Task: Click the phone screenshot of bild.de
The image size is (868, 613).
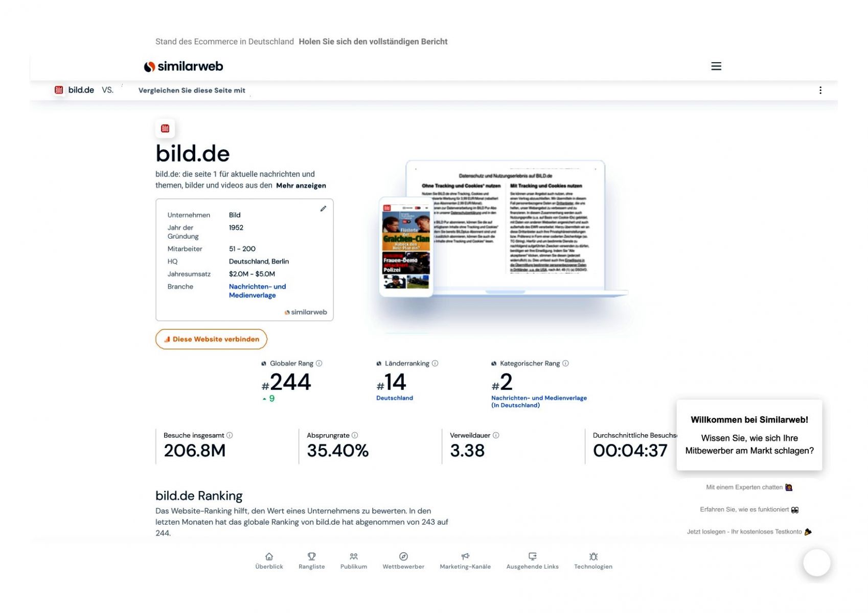Action: point(406,246)
